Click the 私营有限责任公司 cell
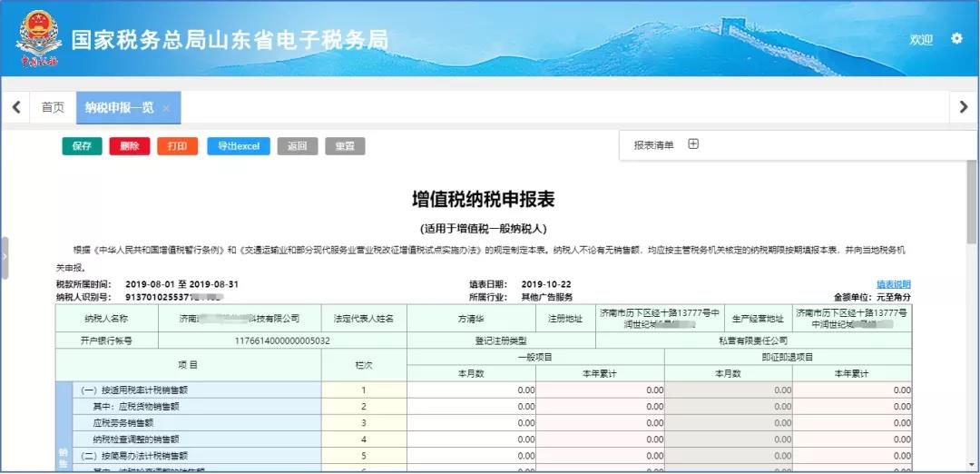 (x=753, y=341)
